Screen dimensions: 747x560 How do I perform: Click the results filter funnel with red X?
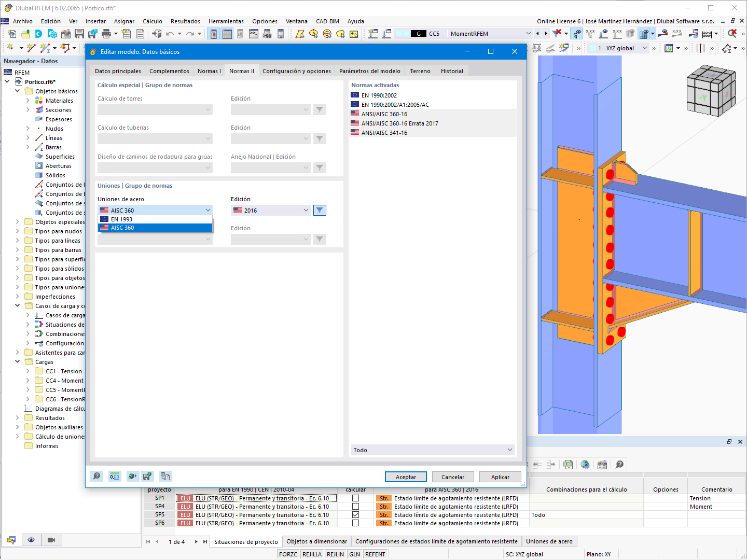(x=557, y=34)
